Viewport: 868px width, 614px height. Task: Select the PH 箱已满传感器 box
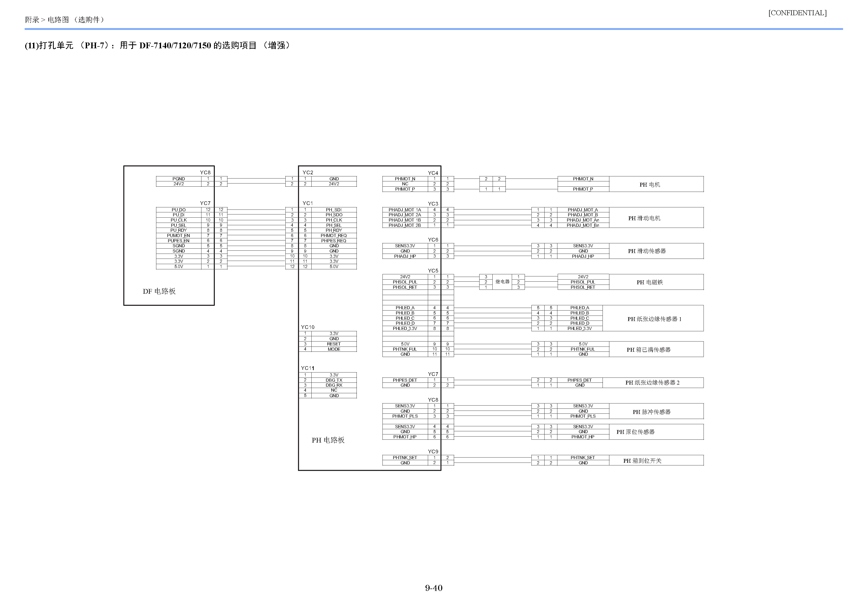point(656,349)
